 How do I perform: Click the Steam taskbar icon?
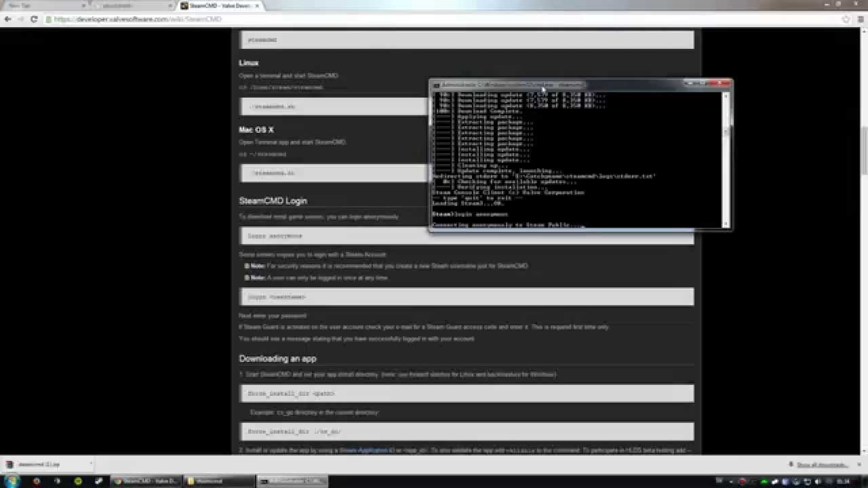click(x=99, y=481)
